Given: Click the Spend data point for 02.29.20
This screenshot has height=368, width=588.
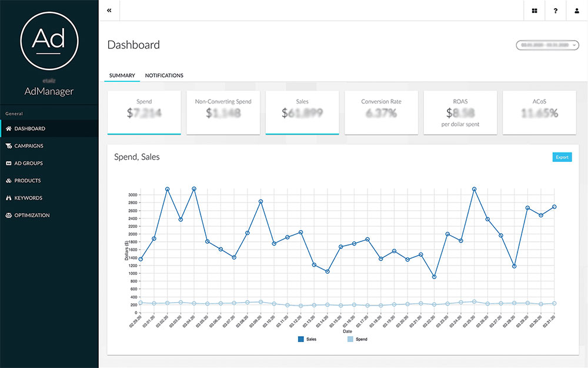Looking at the screenshot, I should [x=141, y=303].
